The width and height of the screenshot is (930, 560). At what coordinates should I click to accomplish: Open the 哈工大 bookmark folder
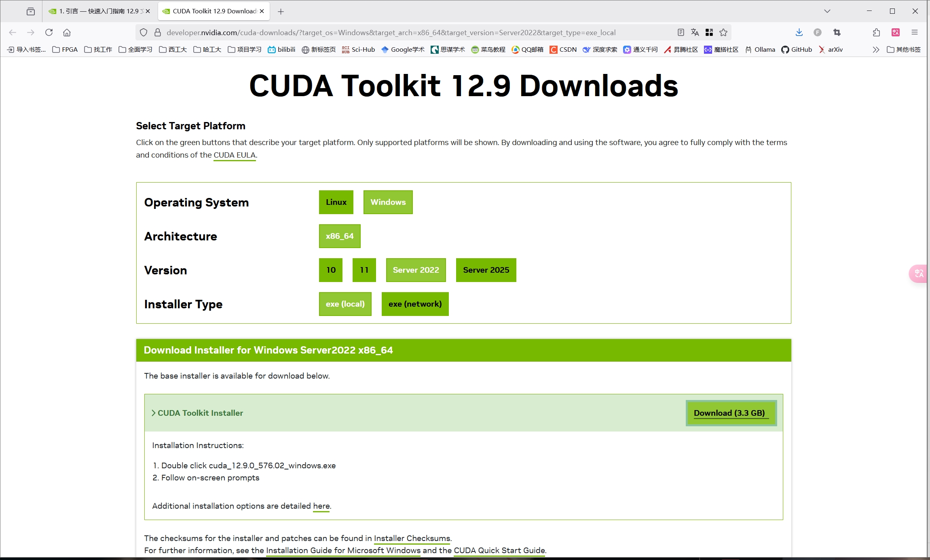pyautogui.click(x=207, y=50)
